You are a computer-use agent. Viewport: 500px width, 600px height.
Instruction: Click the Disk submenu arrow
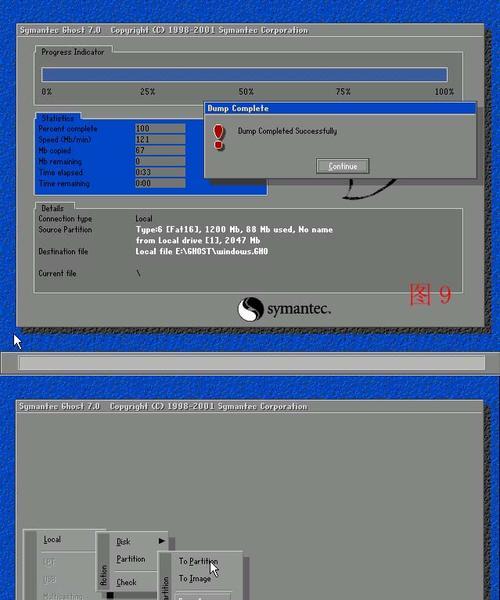[x=161, y=541]
